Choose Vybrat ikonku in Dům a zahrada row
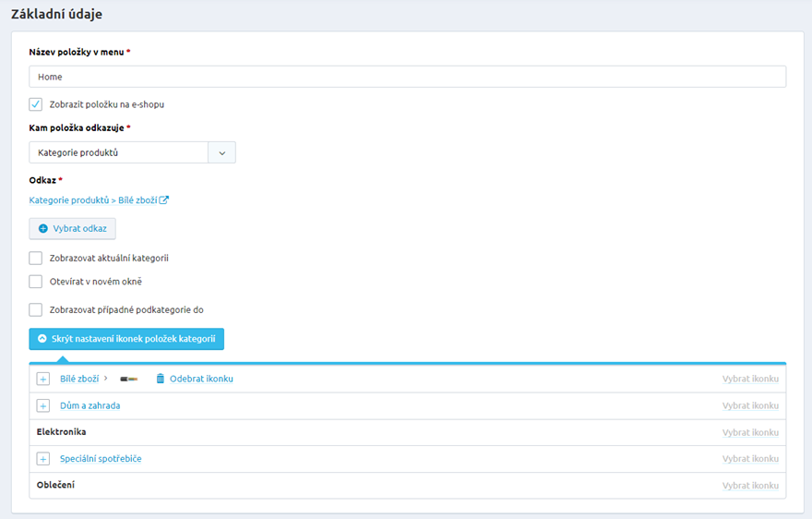Image resolution: width=812 pixels, height=519 pixels. (750, 405)
